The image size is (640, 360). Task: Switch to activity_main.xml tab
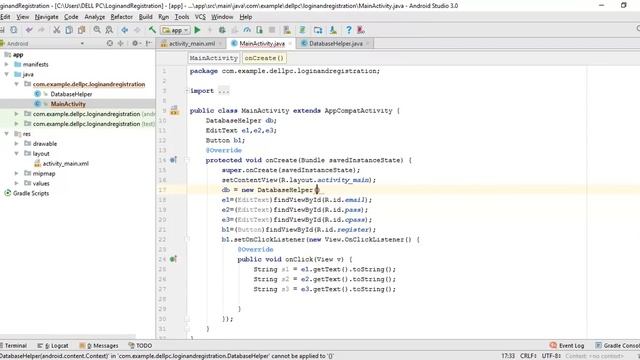[191, 43]
